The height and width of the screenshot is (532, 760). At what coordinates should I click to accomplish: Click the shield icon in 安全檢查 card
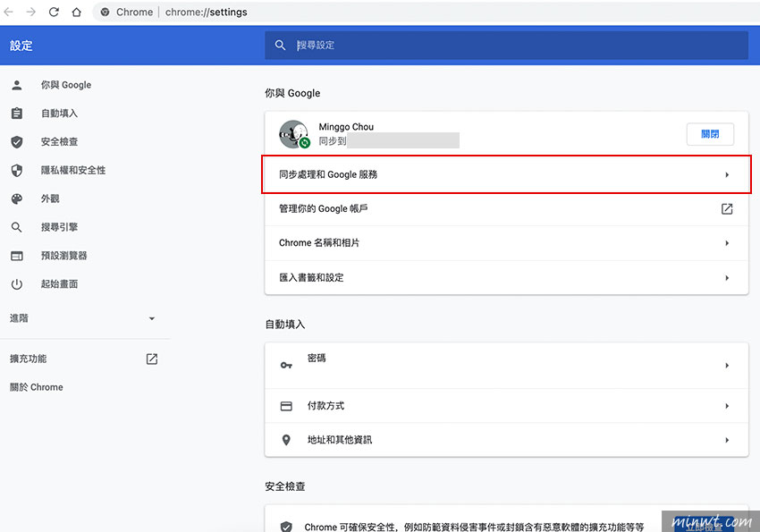[286, 527]
